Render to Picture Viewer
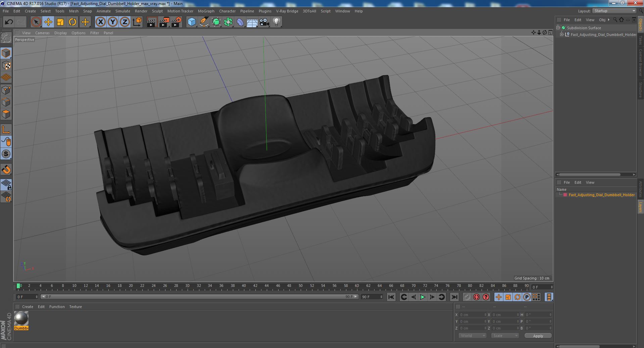Image resolution: width=644 pixels, height=348 pixels. [x=164, y=22]
